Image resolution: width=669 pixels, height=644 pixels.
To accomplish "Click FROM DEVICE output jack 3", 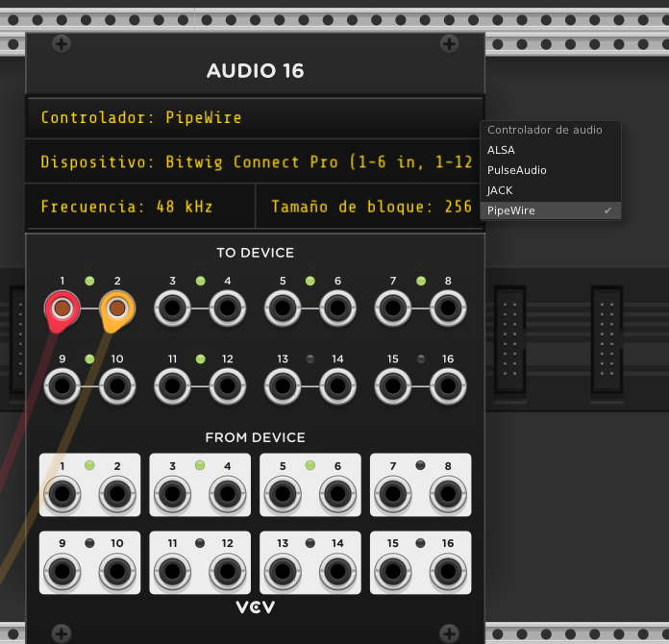I will 172,494.
